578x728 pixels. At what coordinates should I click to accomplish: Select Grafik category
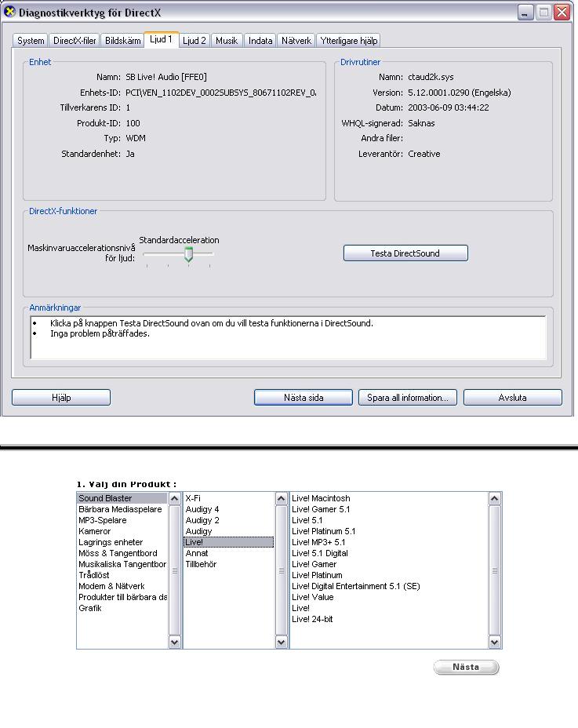(122, 608)
